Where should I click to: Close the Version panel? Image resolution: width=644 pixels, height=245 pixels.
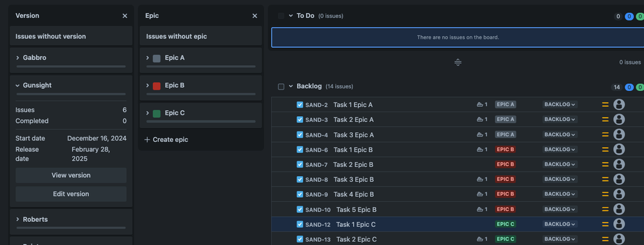[125, 15]
